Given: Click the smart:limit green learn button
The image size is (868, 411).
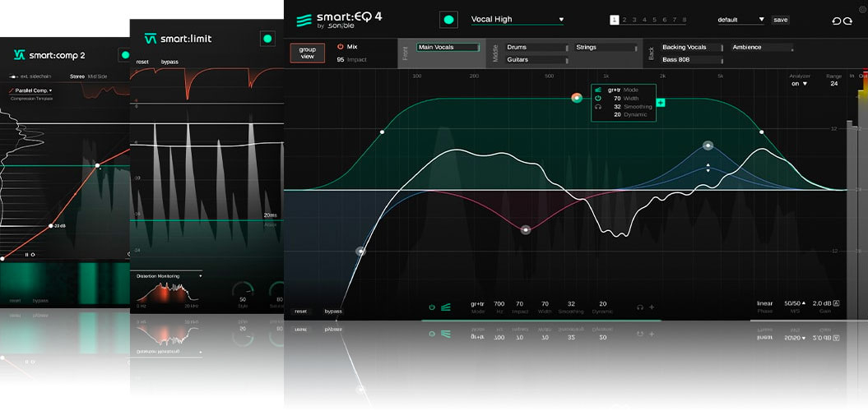Looking at the screenshot, I should pos(267,39).
